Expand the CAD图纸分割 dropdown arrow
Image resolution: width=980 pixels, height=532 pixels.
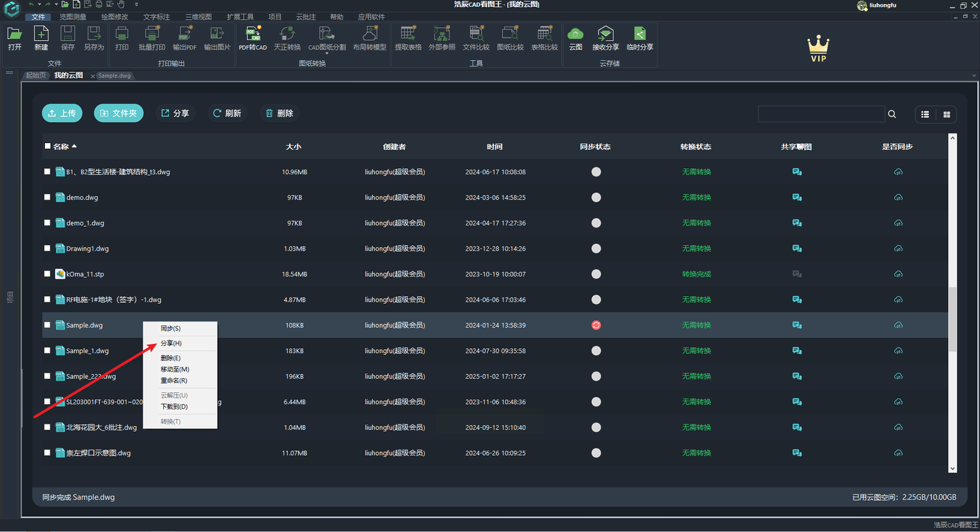[327, 54]
